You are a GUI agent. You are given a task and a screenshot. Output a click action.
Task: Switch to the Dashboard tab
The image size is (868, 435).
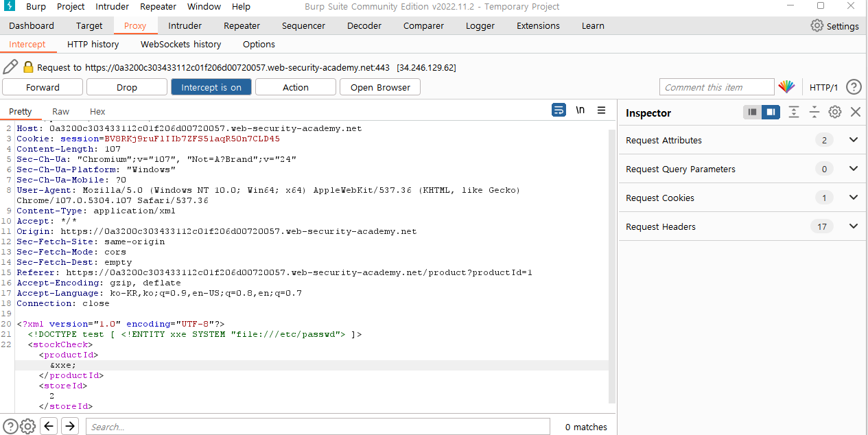(32, 25)
